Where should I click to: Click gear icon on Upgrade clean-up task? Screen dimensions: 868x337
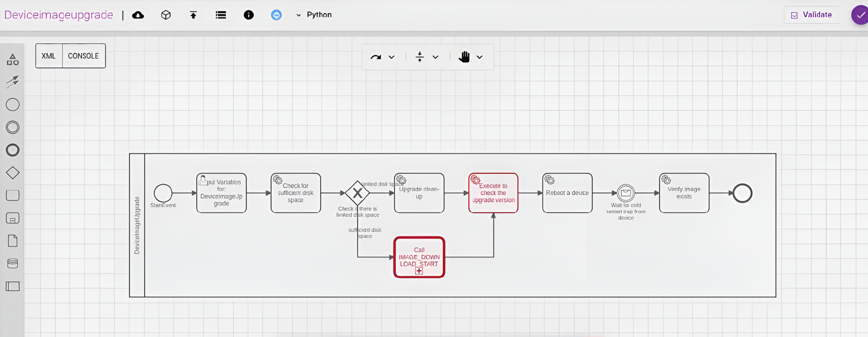[x=401, y=180]
